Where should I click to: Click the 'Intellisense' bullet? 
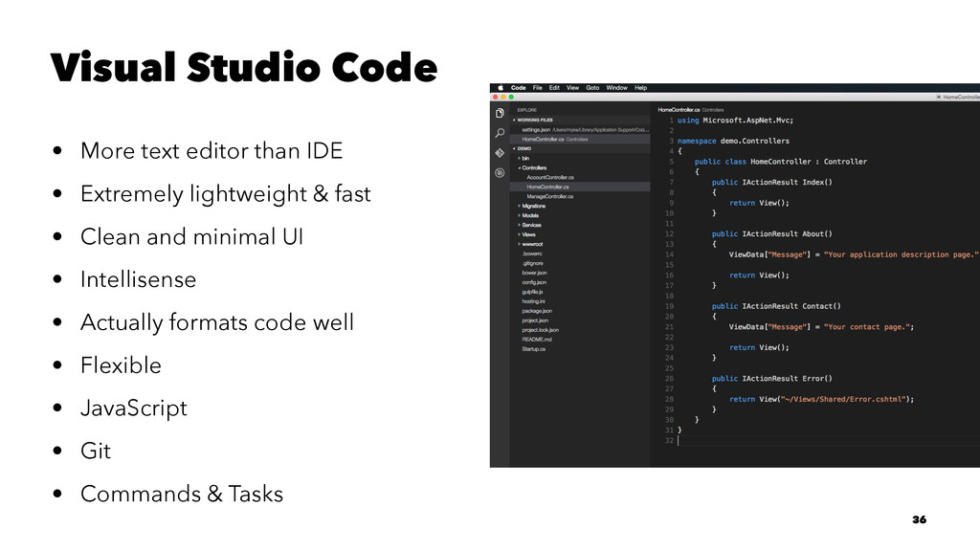(138, 279)
